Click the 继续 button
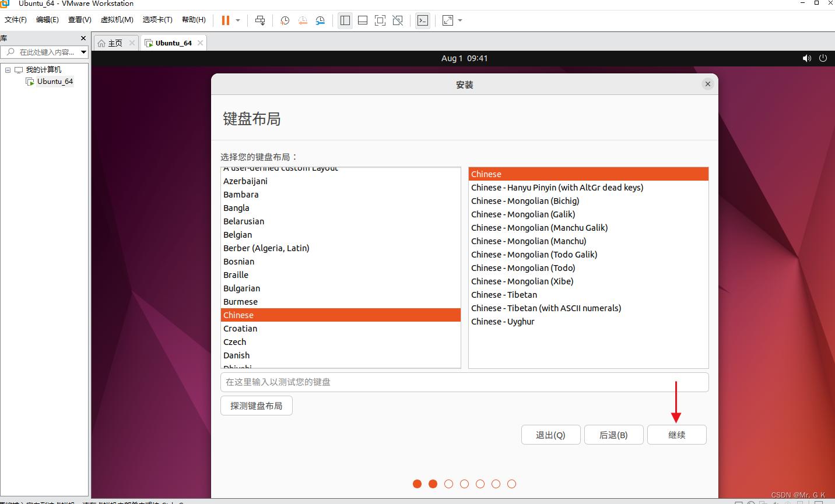The width and height of the screenshot is (835, 504). point(676,435)
